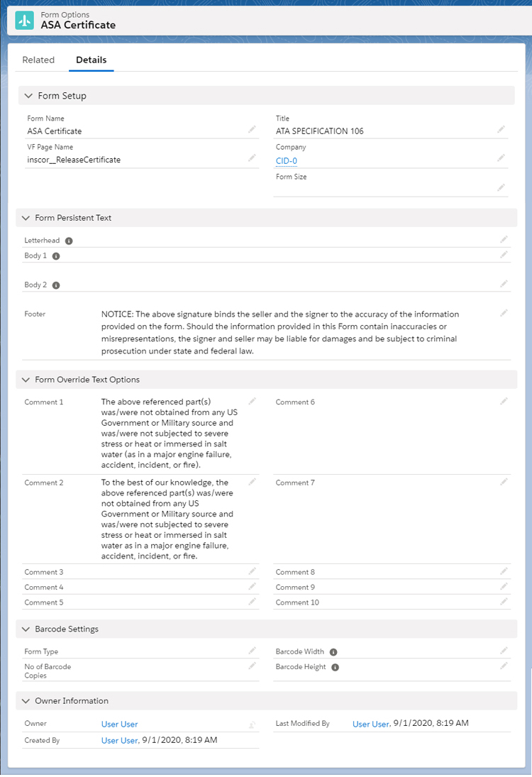The height and width of the screenshot is (777, 532).
Task: View the Barcode Width info icon
Action: (x=333, y=651)
